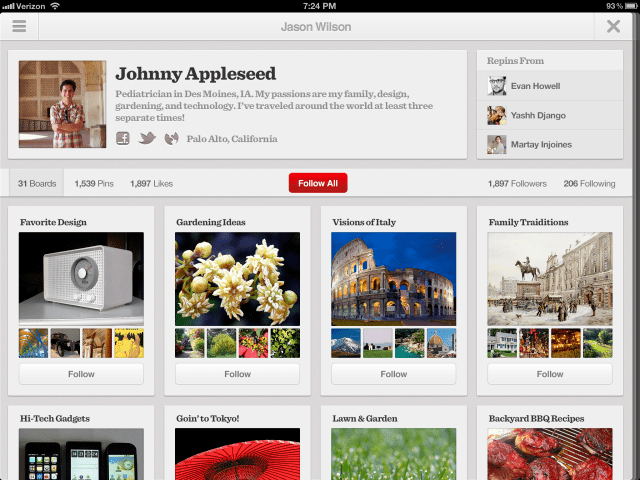Close the profile with the X icon

[x=613, y=27]
